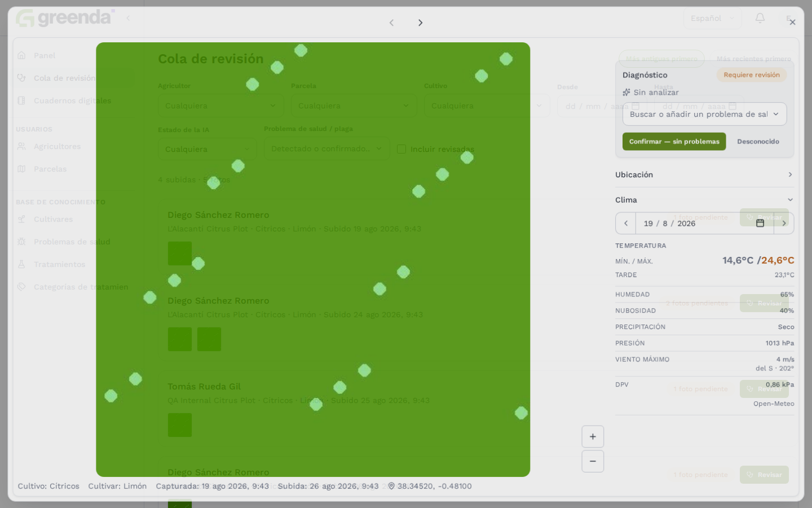Image resolution: width=812 pixels, height=508 pixels.
Task: Expand the Ubicación section
Action: click(x=704, y=174)
